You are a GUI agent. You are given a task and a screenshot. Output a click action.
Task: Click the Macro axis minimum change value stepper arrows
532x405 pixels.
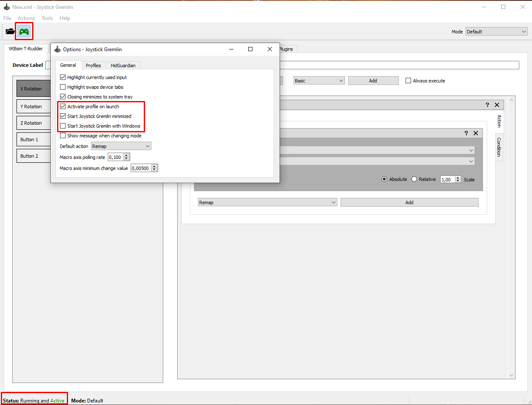point(154,168)
